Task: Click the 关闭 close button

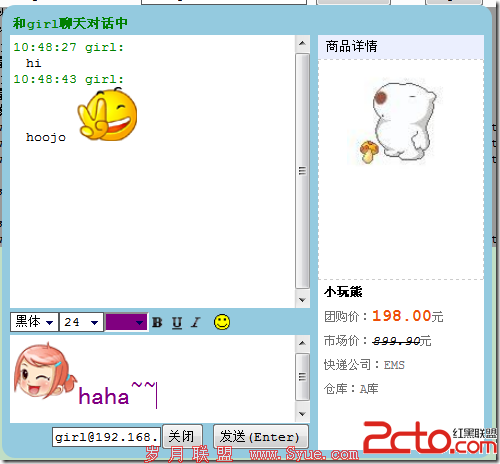Action: pyautogui.click(x=182, y=436)
